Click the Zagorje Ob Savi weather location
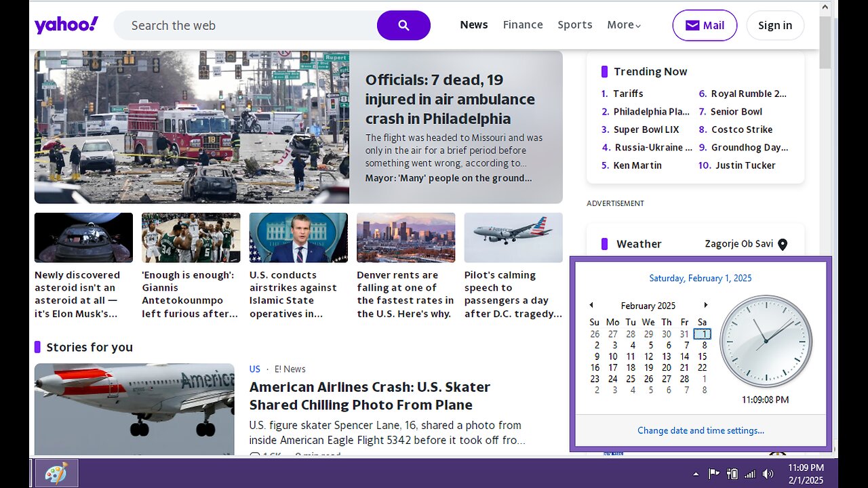868x488 pixels. tap(738, 244)
